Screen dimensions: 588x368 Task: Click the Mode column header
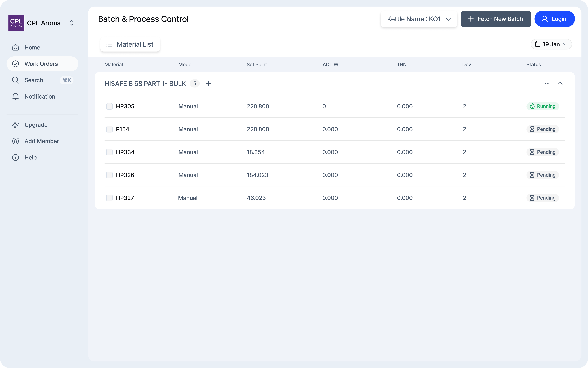pos(185,65)
